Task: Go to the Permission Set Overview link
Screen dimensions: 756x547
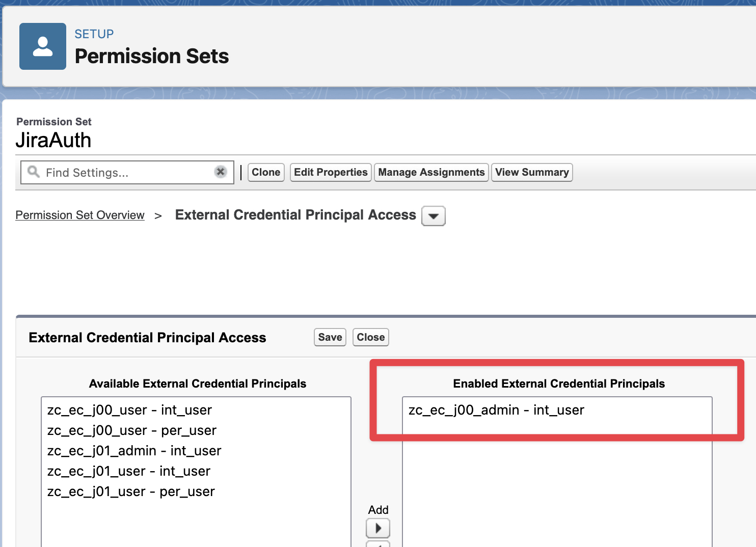Action: pyautogui.click(x=80, y=215)
